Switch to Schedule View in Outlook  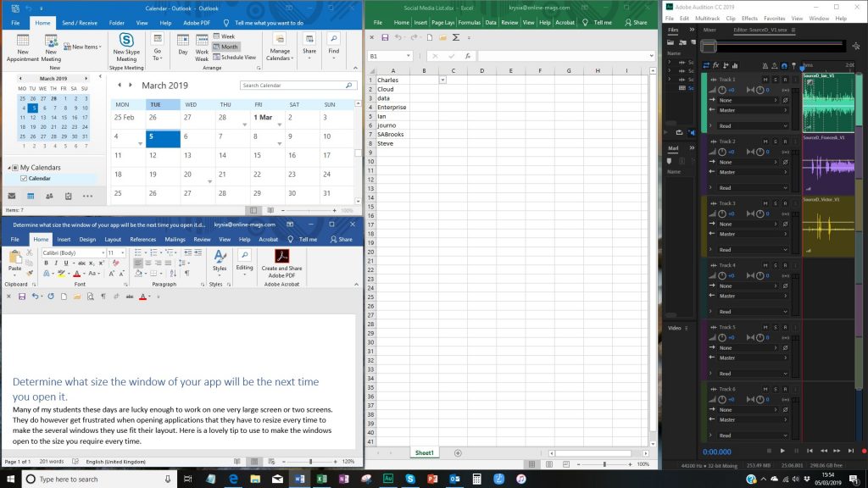235,57
